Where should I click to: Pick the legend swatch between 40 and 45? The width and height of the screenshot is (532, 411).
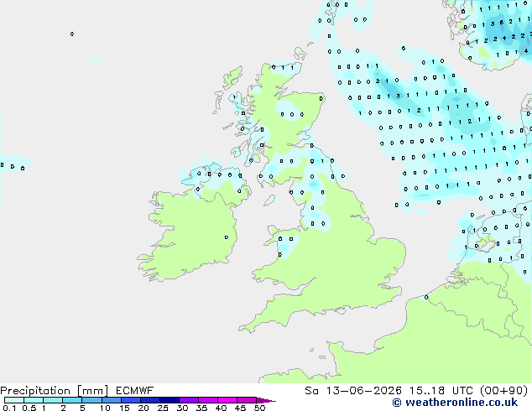(227, 400)
